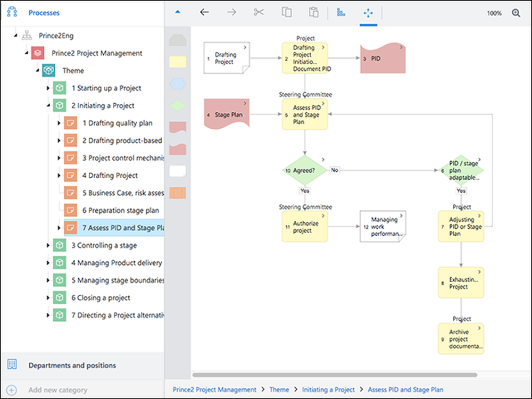Screen dimensions: 532x399
Task: Click breadcrumb Prince2 Project Management
Action: pos(214,389)
